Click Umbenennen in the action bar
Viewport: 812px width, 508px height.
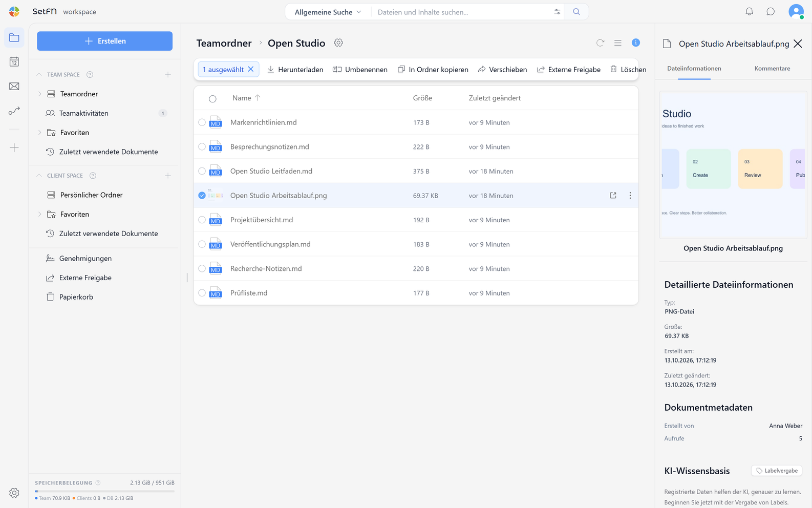[x=360, y=70]
